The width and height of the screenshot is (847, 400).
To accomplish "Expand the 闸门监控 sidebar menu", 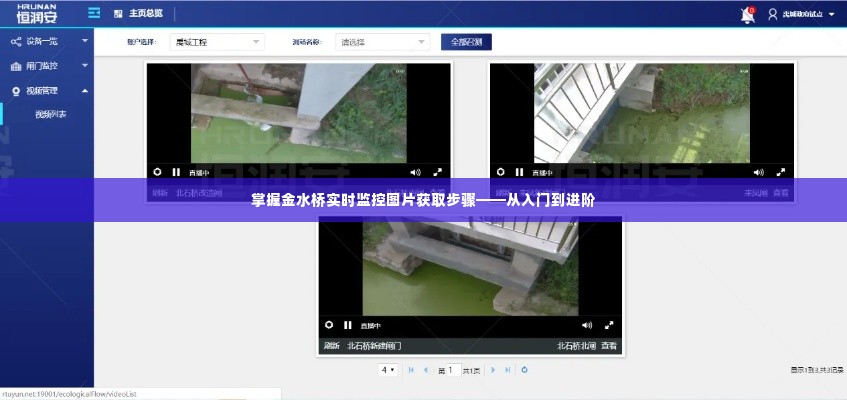I will point(47,66).
